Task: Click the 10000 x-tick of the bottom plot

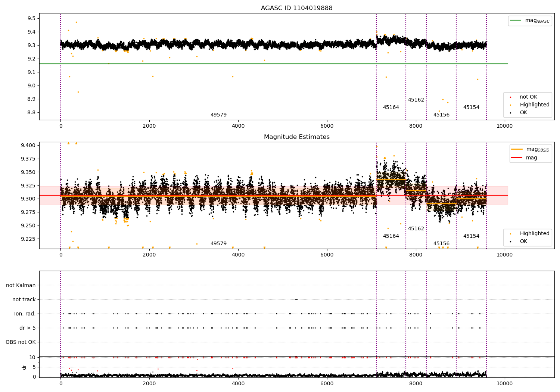Action: (x=504, y=383)
